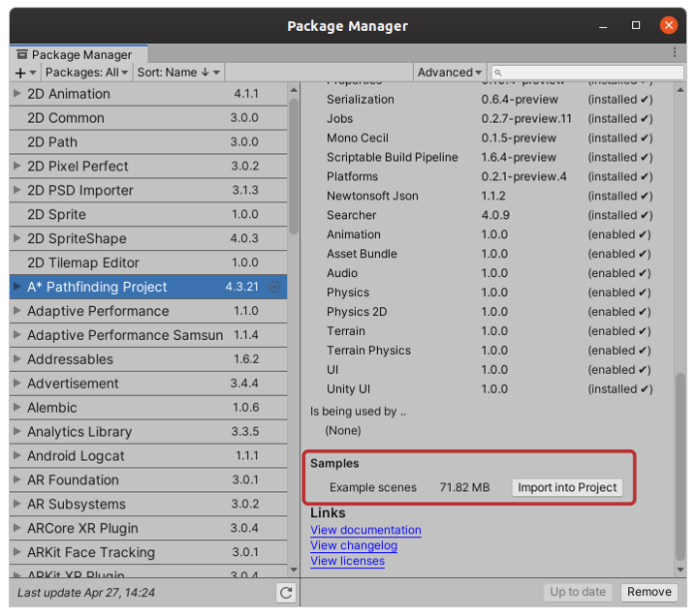The image size is (696, 616).
Task: Select the 2D Sprite package
Action: tap(149, 214)
